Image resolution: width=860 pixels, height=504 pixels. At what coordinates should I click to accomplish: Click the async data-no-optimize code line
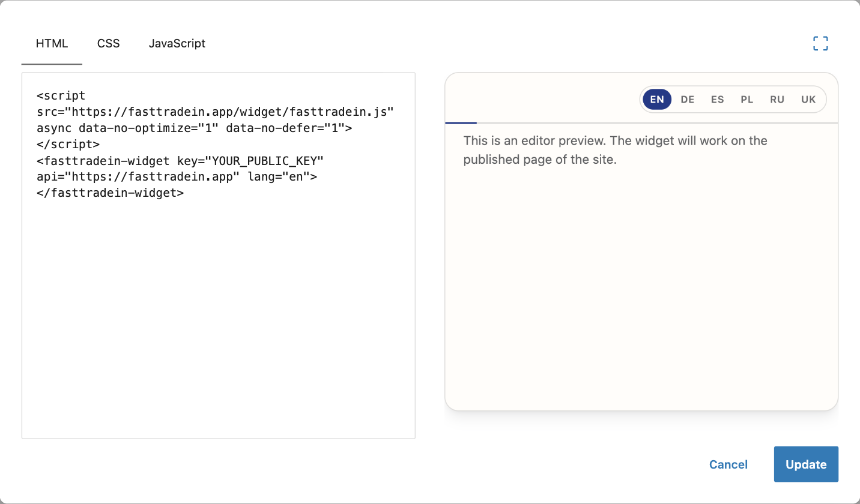coord(194,128)
